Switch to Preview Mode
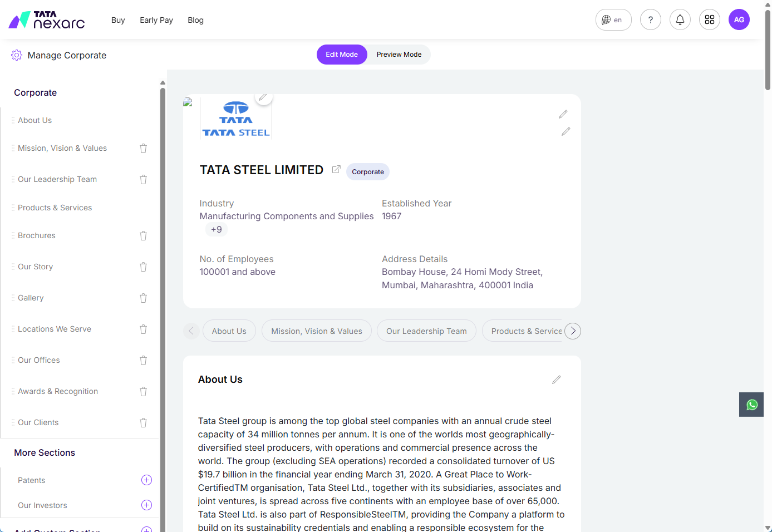 [399, 55]
